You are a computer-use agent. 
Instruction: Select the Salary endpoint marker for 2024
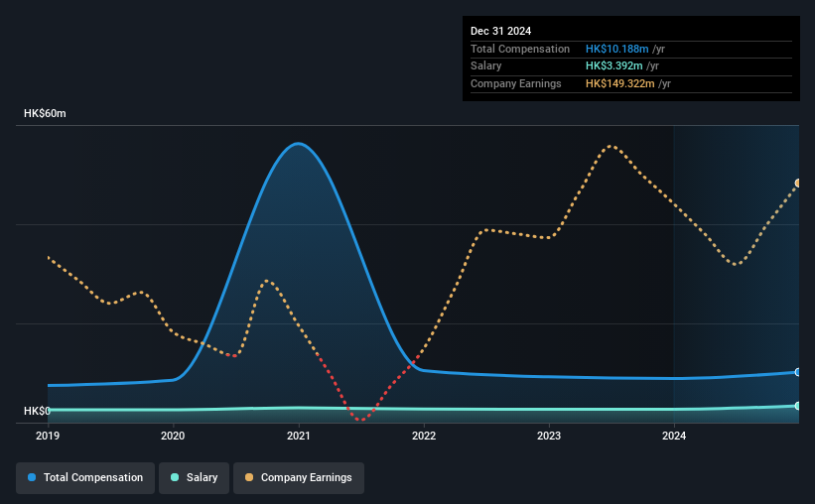tap(798, 406)
